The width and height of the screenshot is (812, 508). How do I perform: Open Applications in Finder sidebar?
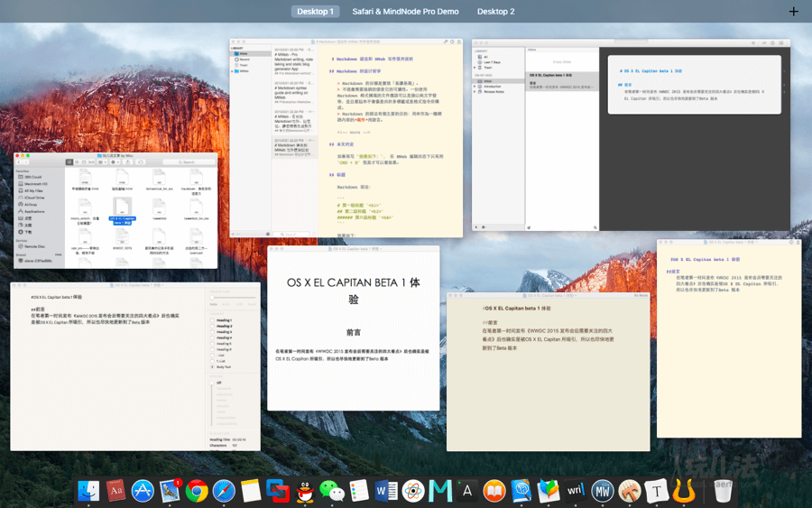point(34,211)
